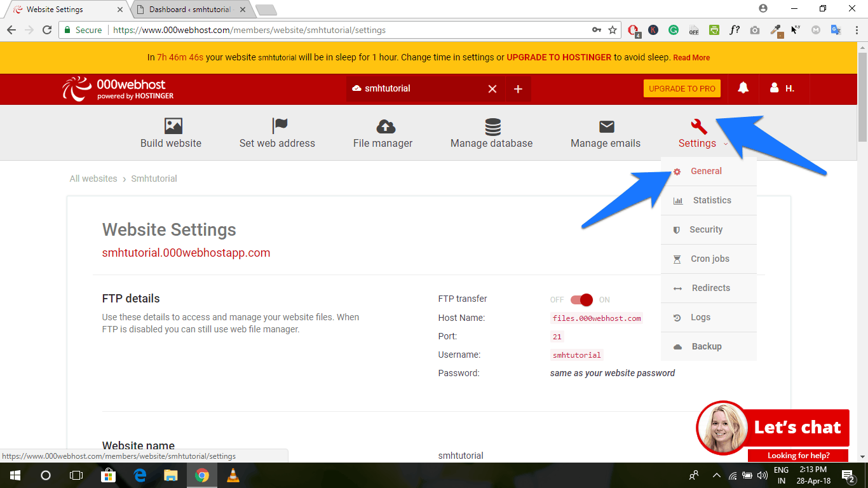Open Windows action center notifications
868x488 pixels.
pos(848,475)
